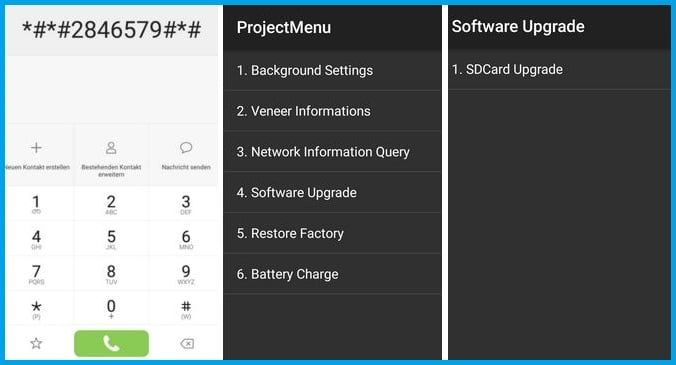Tap digit 9 on the dial pad

186,274
